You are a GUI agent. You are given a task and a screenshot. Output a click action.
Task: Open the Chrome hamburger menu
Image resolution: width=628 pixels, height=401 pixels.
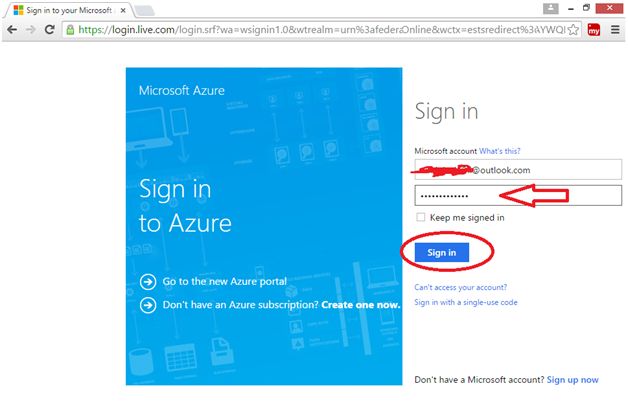[x=615, y=29]
